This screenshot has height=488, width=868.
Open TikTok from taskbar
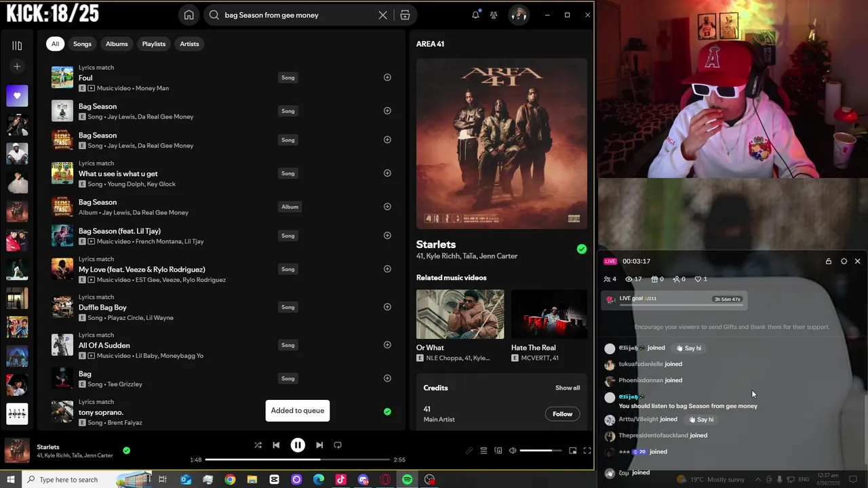tap(340, 479)
